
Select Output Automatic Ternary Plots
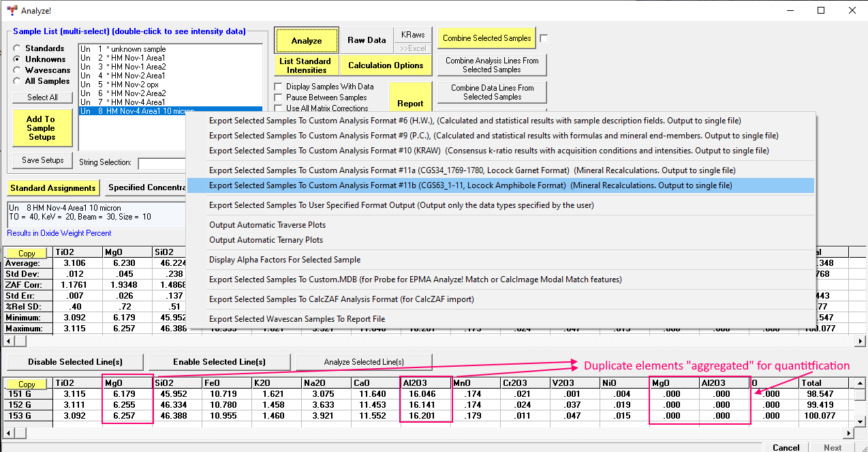coord(266,240)
